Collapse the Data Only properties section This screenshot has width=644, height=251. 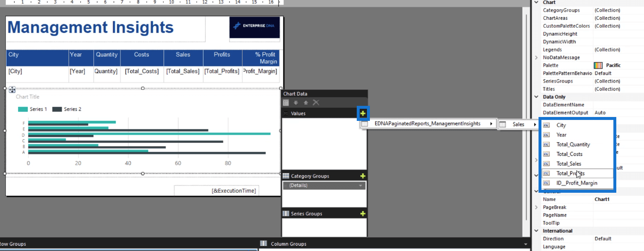[536, 97]
